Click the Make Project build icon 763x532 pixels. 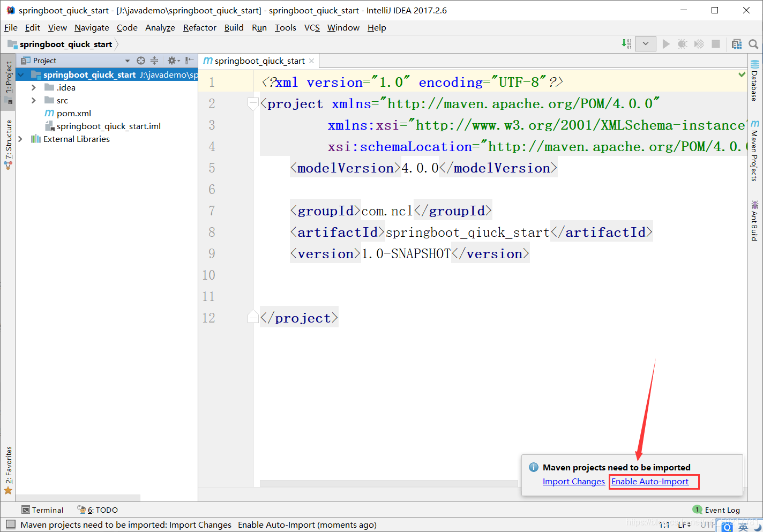click(x=626, y=43)
